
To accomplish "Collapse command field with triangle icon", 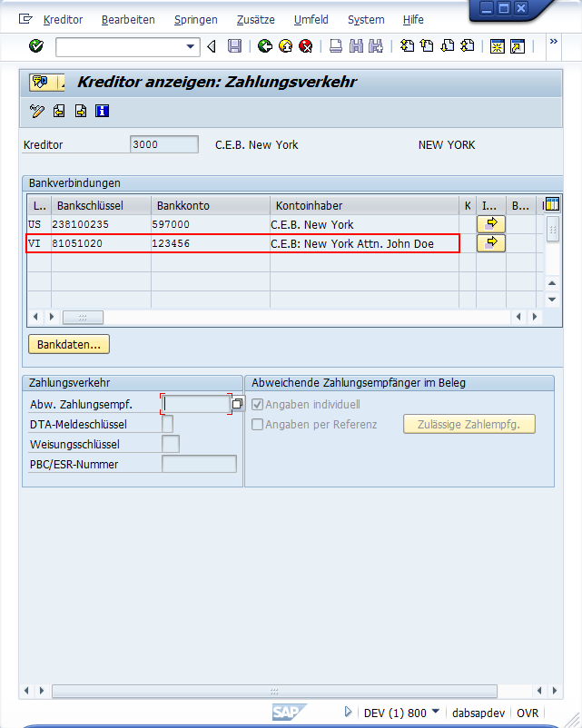I will coord(212,46).
